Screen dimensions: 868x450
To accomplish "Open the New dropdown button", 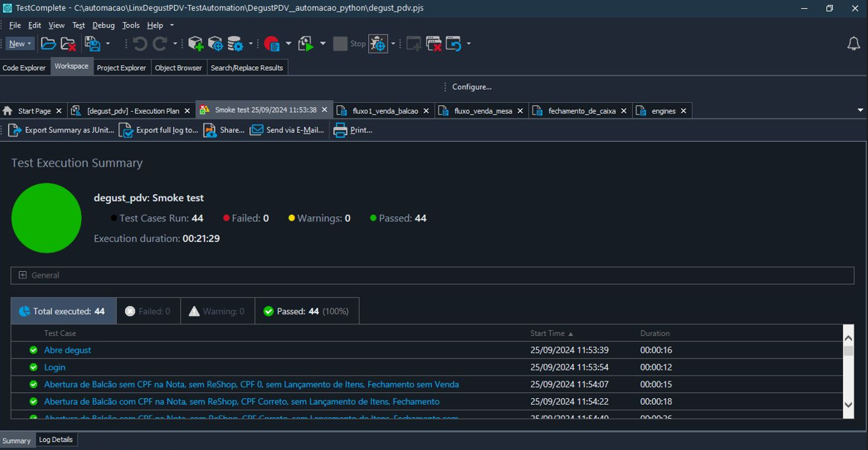I will (x=20, y=44).
